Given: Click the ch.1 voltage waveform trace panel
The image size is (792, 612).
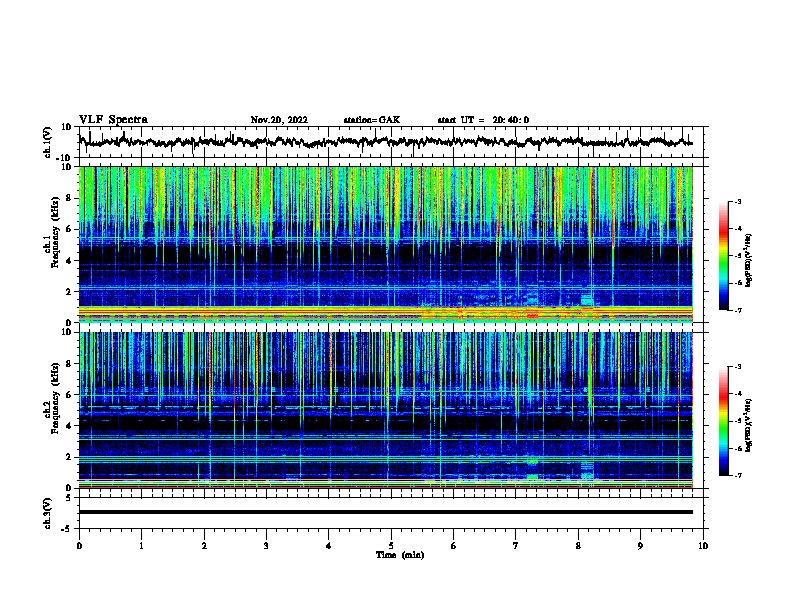Looking at the screenshot, I should point(390,142).
